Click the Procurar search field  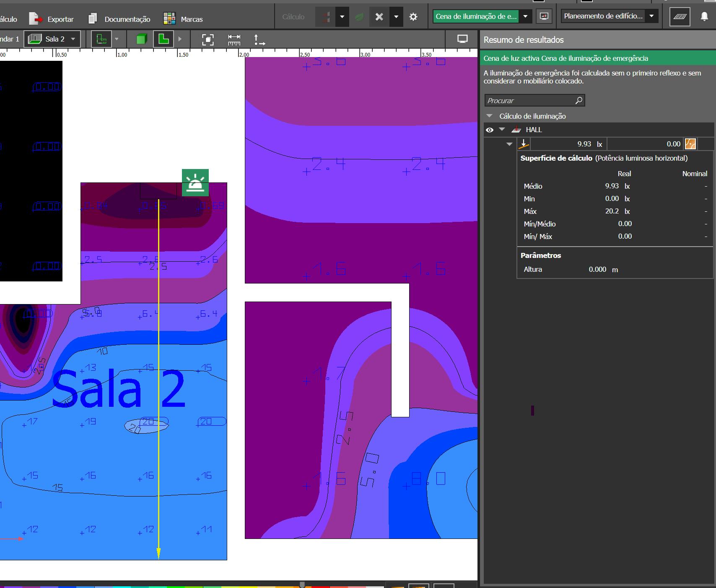530,101
